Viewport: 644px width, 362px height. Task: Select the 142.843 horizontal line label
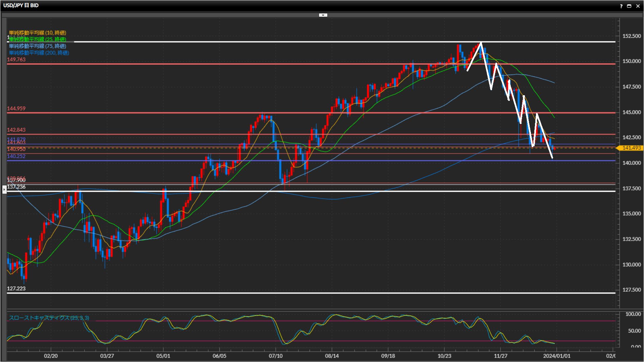pyautogui.click(x=16, y=130)
